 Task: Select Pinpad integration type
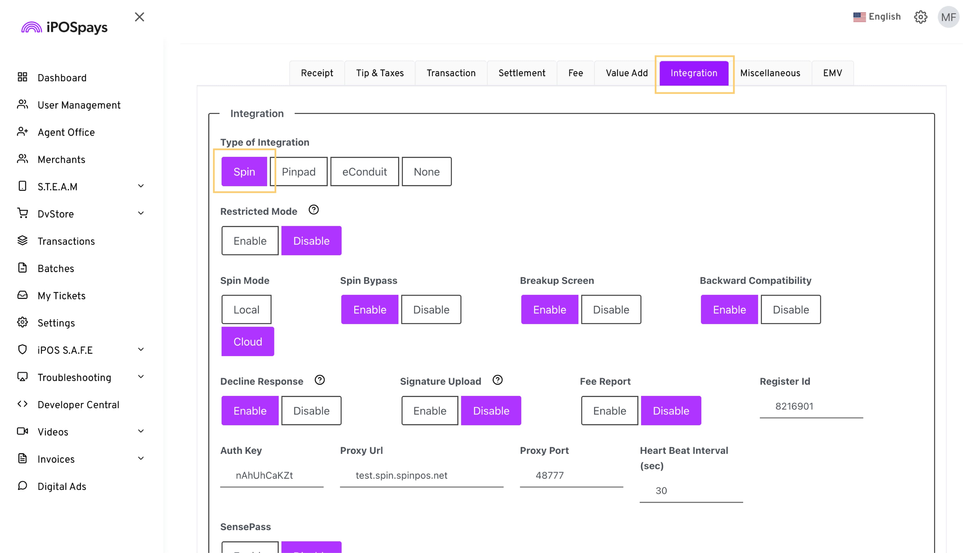[x=299, y=172]
